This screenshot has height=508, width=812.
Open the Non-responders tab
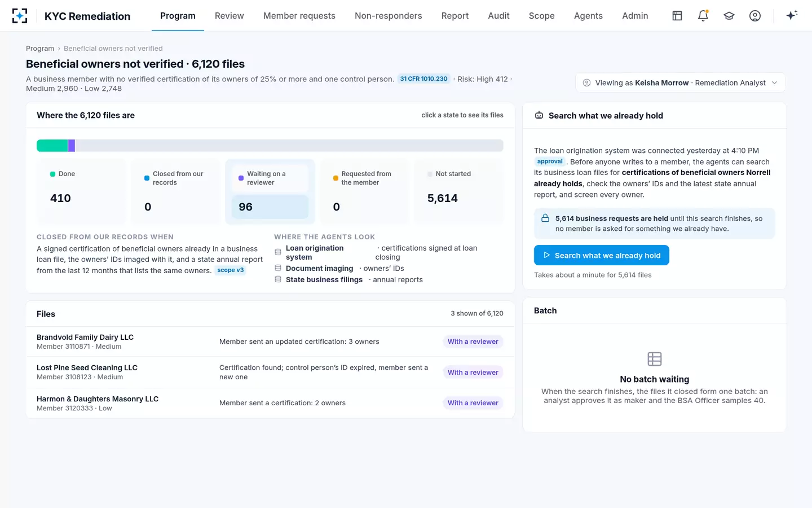coord(389,16)
